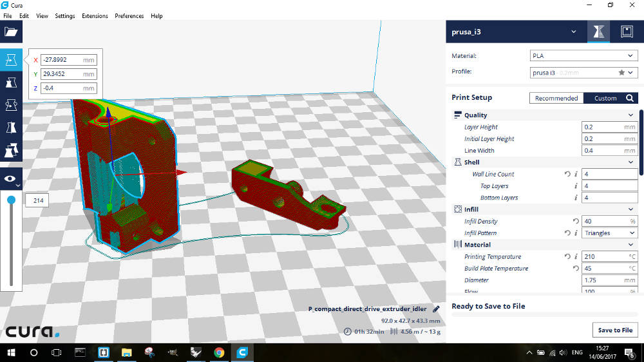Screen dimensions: 644x362
Task: Select the Scale tool
Action: click(x=11, y=82)
